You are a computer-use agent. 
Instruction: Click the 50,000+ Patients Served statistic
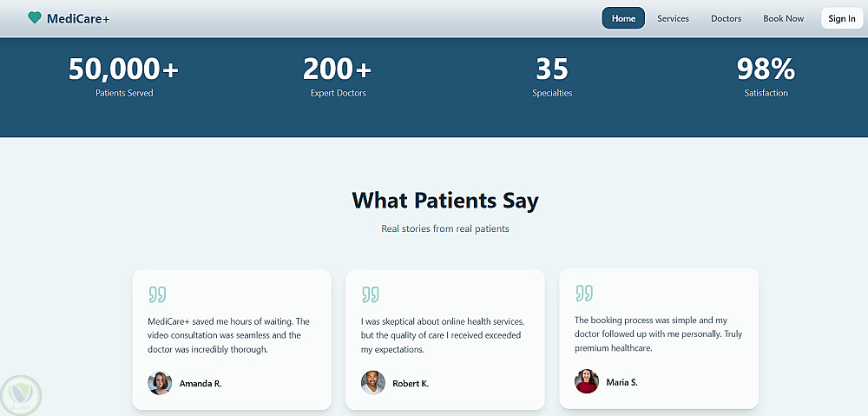pyautogui.click(x=124, y=76)
